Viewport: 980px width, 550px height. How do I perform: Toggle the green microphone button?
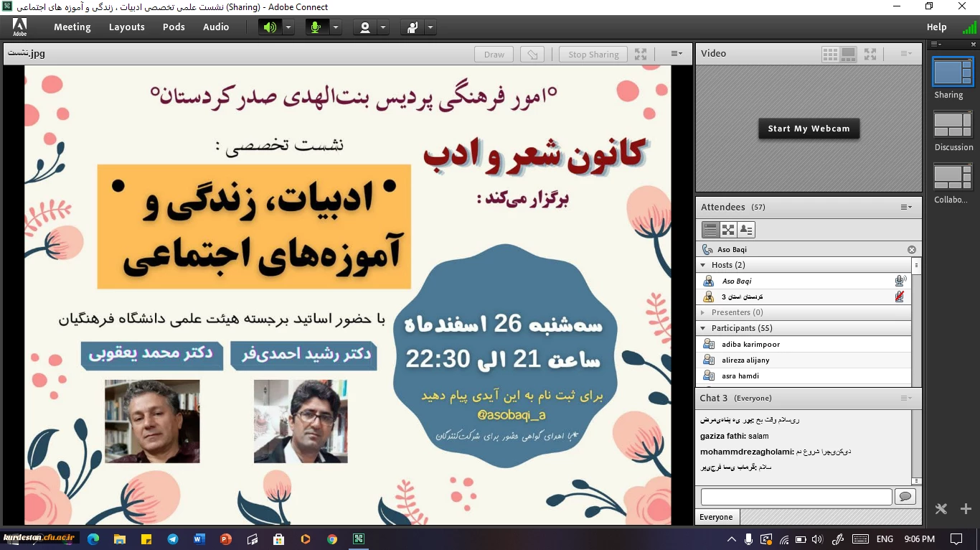coord(315,27)
